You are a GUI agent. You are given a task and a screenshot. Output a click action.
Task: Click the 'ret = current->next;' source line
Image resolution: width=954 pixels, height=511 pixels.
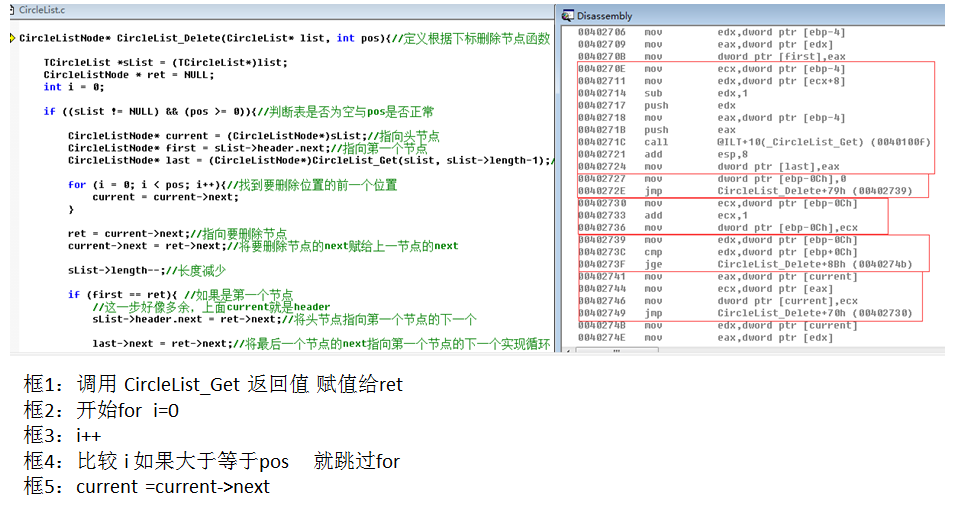pyautogui.click(x=177, y=234)
